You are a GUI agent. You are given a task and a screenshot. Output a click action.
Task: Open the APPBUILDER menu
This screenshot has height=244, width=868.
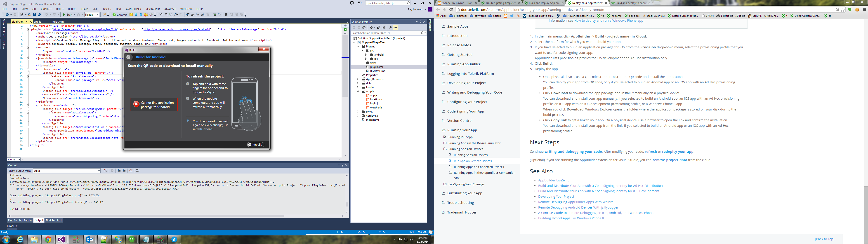click(x=133, y=9)
